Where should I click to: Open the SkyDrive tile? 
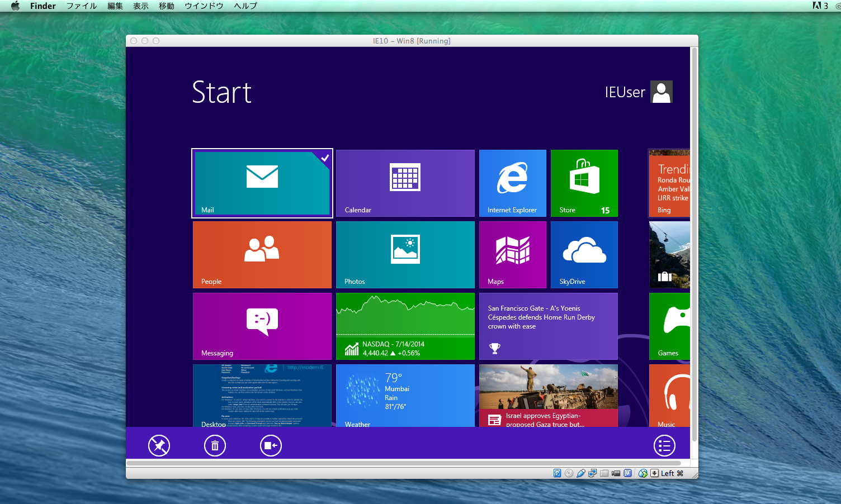point(584,255)
